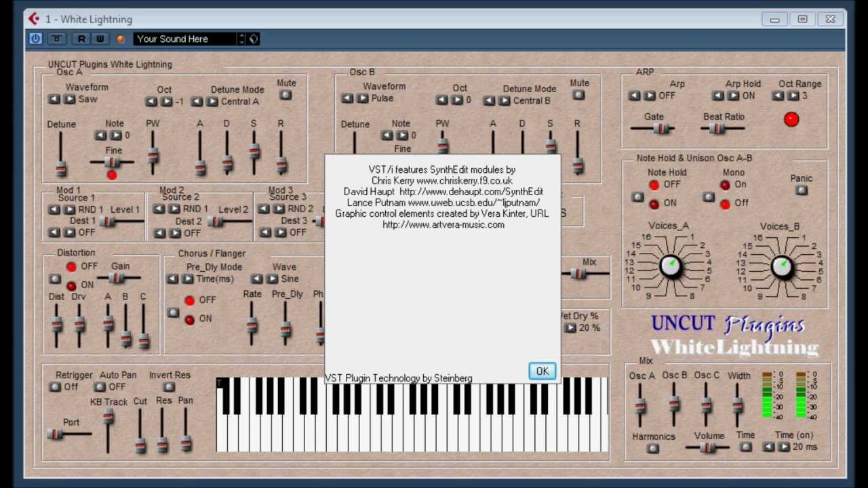Image resolution: width=868 pixels, height=488 pixels.
Task: Step Mod 3 Dest to next option
Action: (280, 232)
